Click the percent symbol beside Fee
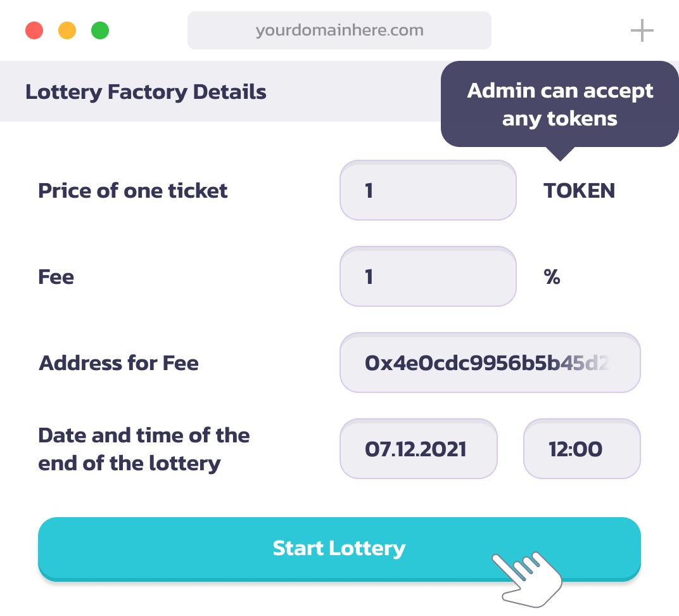 [552, 277]
